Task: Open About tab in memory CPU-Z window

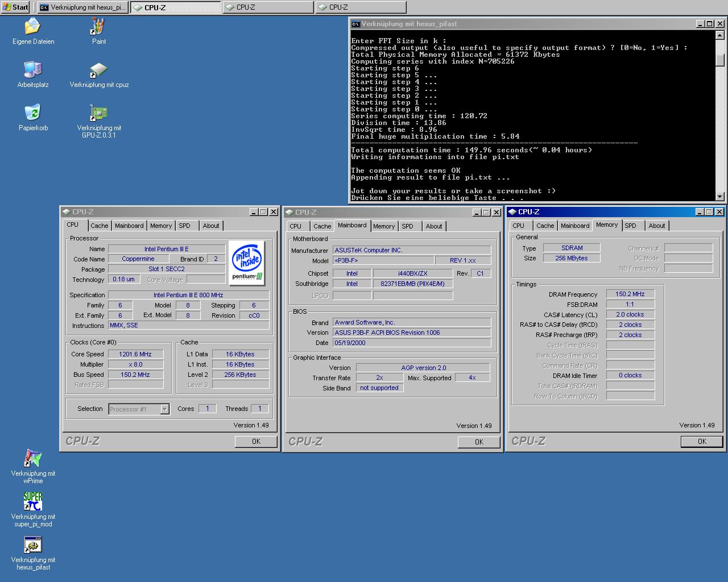Action: pyautogui.click(x=657, y=226)
